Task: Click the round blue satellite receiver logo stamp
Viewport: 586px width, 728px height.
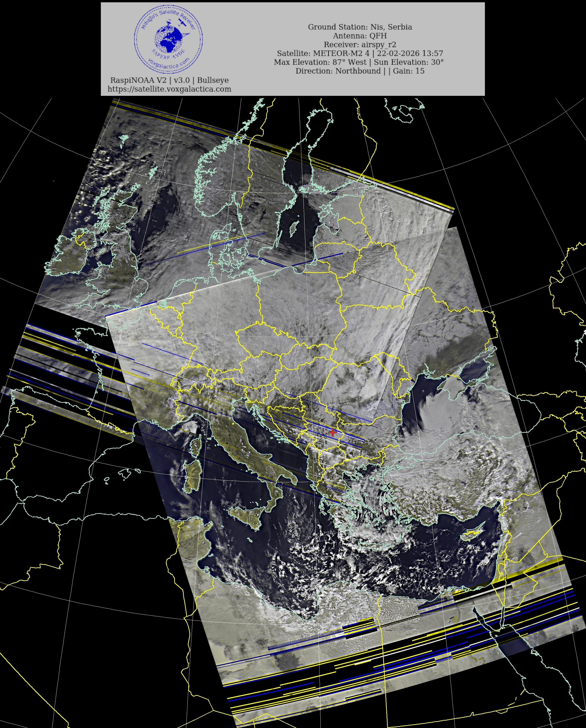Action: click(x=168, y=39)
